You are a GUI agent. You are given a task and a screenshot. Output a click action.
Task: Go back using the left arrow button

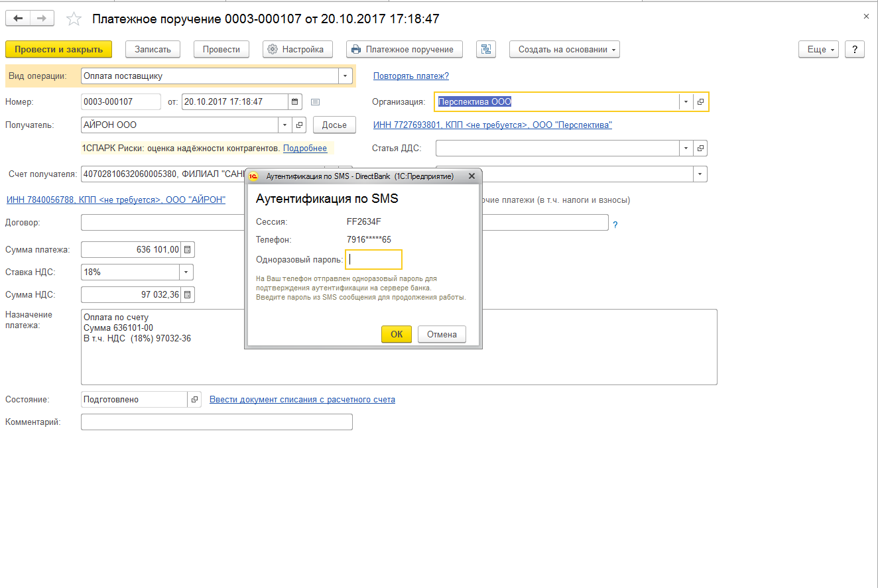point(18,19)
